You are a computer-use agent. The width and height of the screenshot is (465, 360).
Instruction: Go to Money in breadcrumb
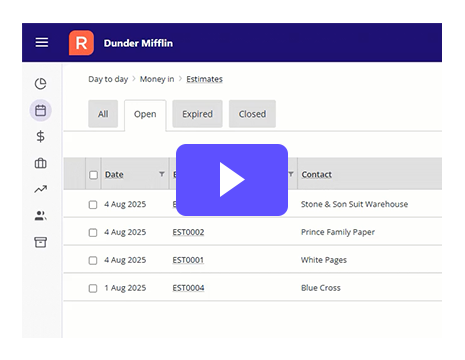[157, 79]
